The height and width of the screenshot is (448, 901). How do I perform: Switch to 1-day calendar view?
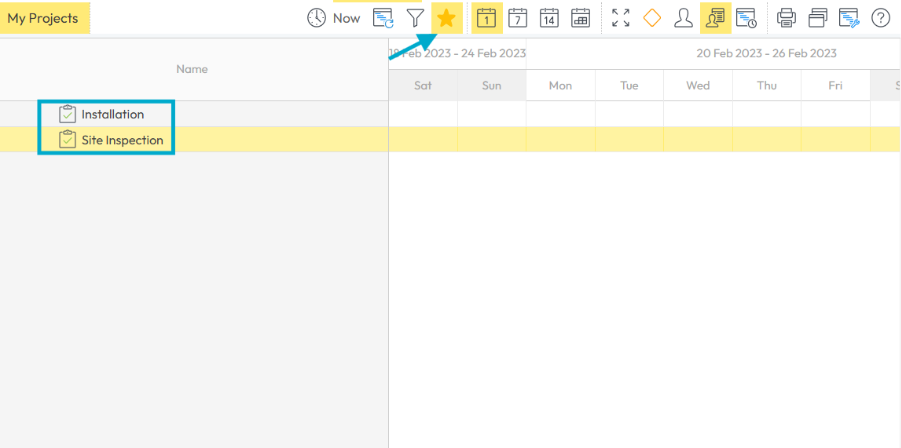tap(486, 18)
